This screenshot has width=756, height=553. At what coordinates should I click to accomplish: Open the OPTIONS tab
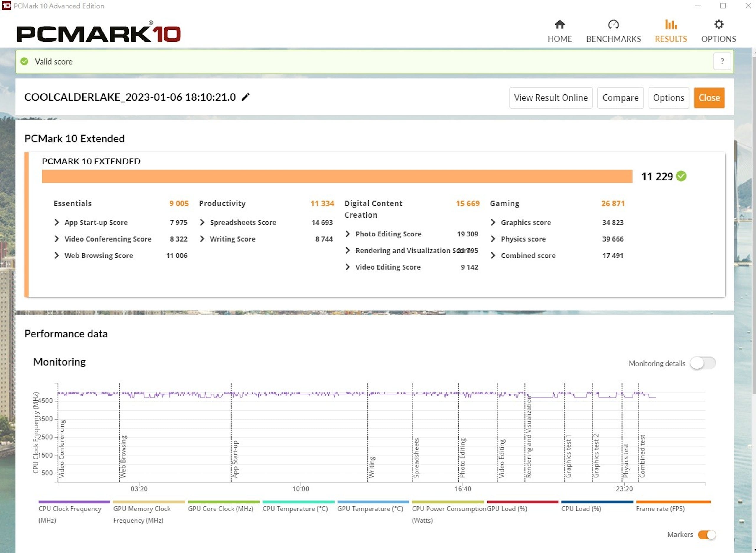coord(718,32)
